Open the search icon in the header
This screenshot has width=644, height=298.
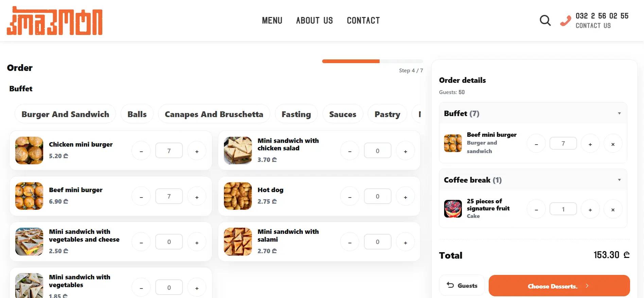tap(545, 20)
